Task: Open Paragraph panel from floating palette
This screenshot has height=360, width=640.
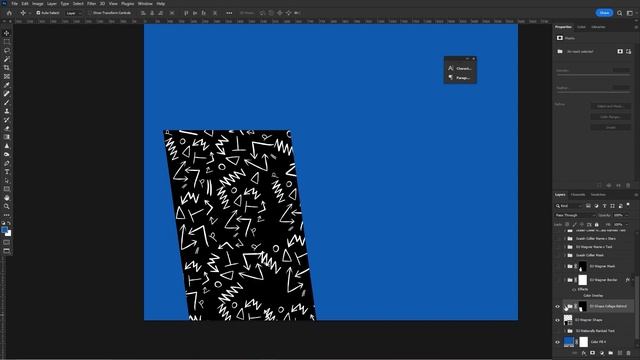Action: point(460,78)
